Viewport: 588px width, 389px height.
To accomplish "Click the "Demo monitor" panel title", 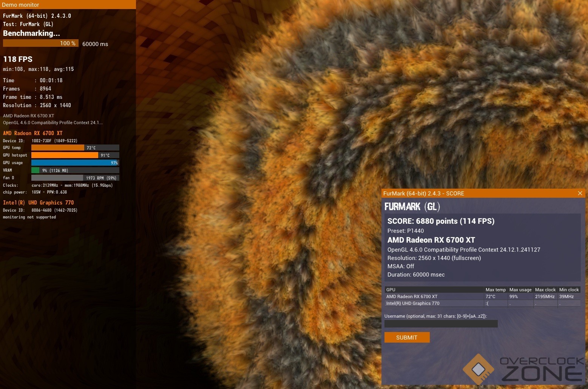I will point(20,5).
